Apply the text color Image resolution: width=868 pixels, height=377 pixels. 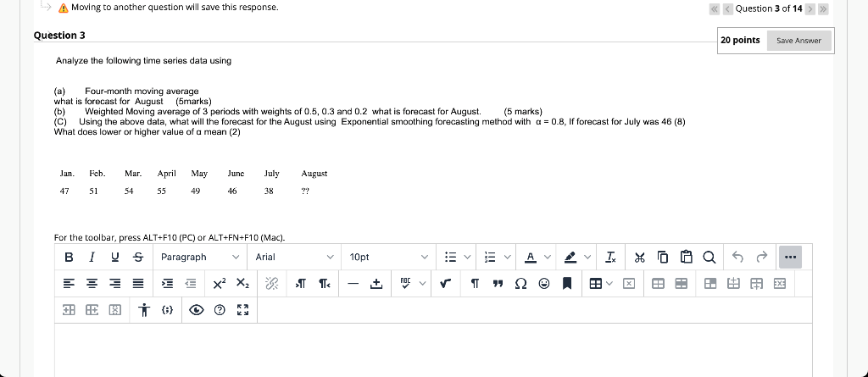tap(531, 257)
